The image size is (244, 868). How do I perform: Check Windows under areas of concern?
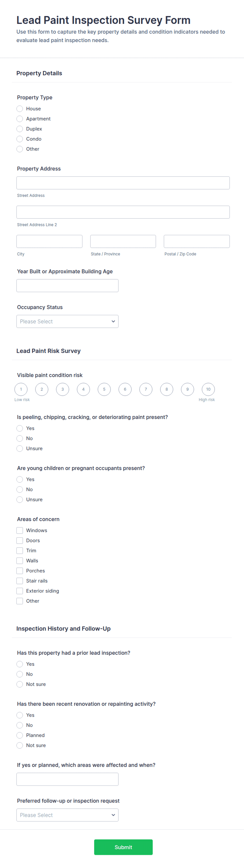click(x=20, y=530)
